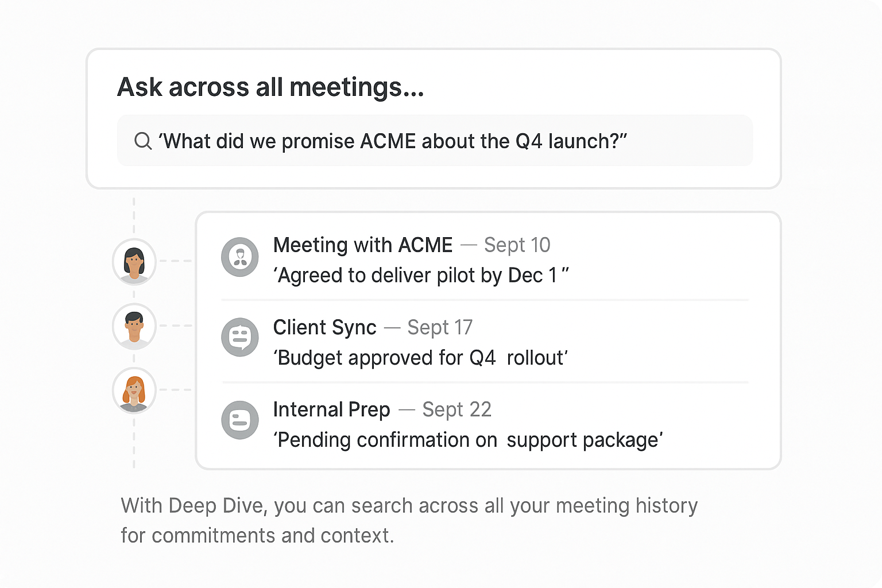This screenshot has width=882, height=588.
Task: Click the Sept 22 meeting date
Action: [x=457, y=409]
